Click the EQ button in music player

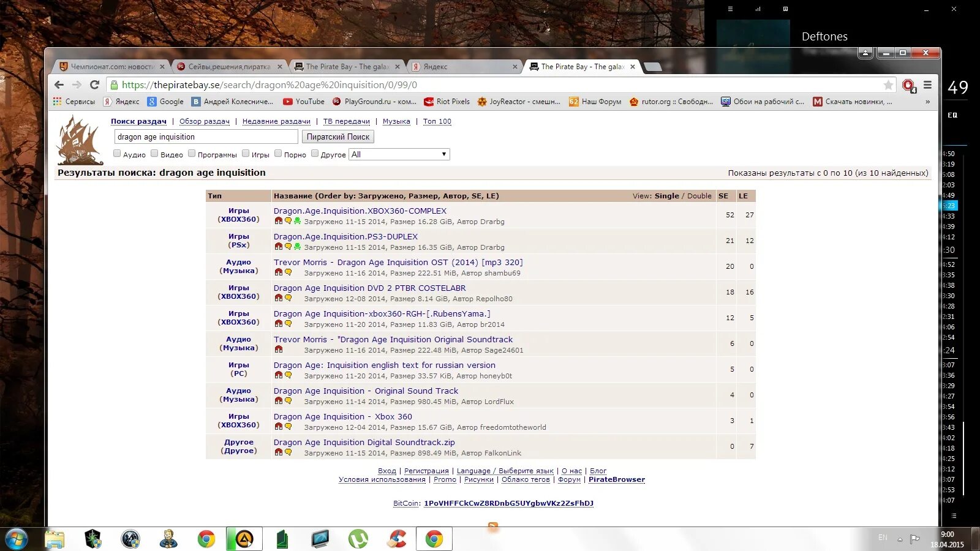[952, 115]
